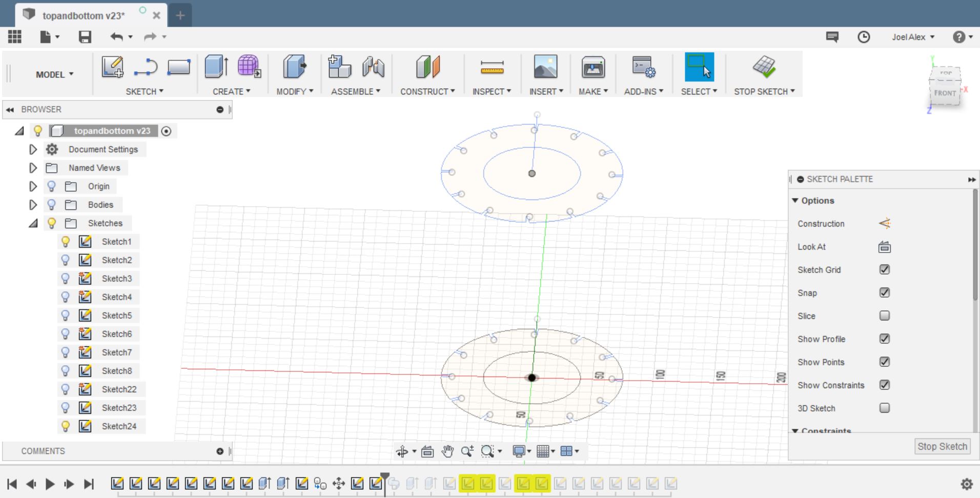Activate the topandbottom v23 root component radio button
Viewport: 980px width, 498px height.
tap(166, 131)
